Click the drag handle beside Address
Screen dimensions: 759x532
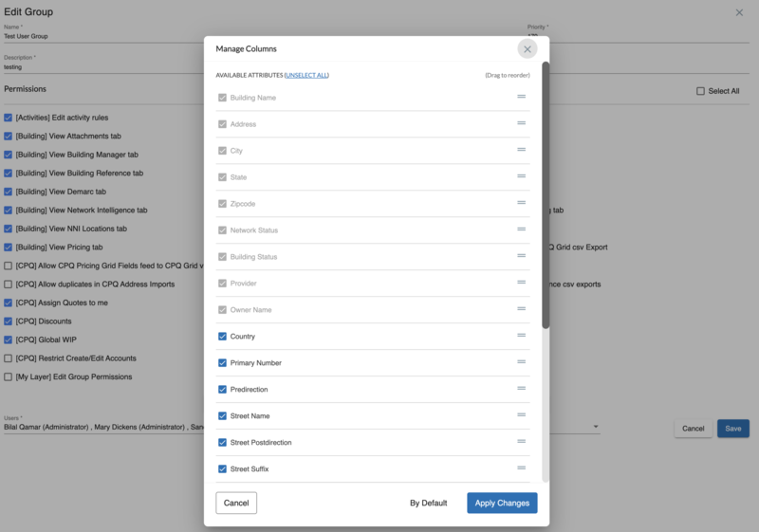click(x=521, y=123)
